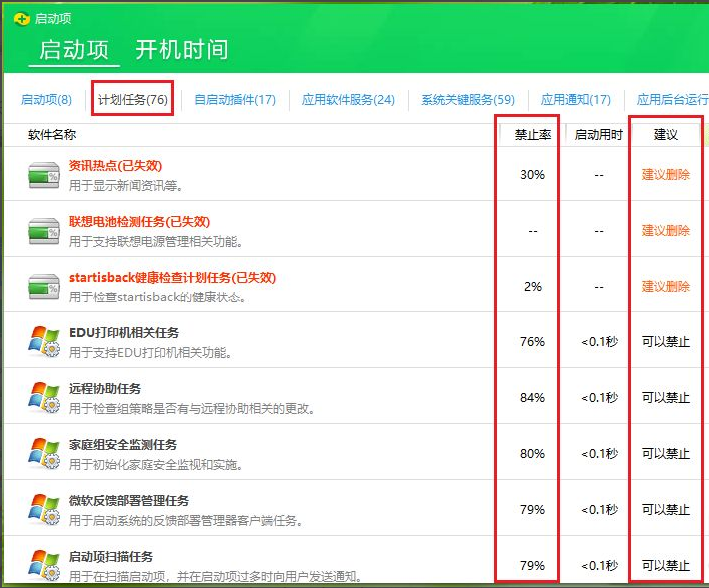Open the 应用软件服务(24) tab
The height and width of the screenshot is (588, 709).
point(349,100)
